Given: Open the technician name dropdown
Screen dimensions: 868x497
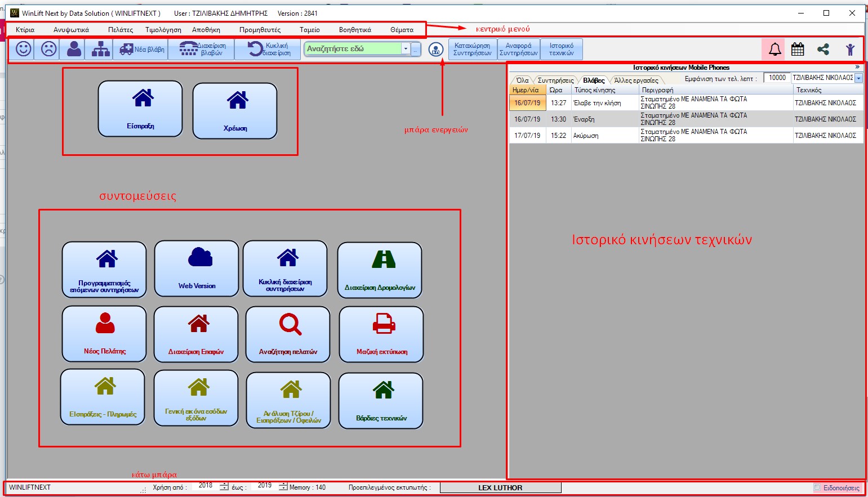Looking at the screenshot, I should 858,78.
